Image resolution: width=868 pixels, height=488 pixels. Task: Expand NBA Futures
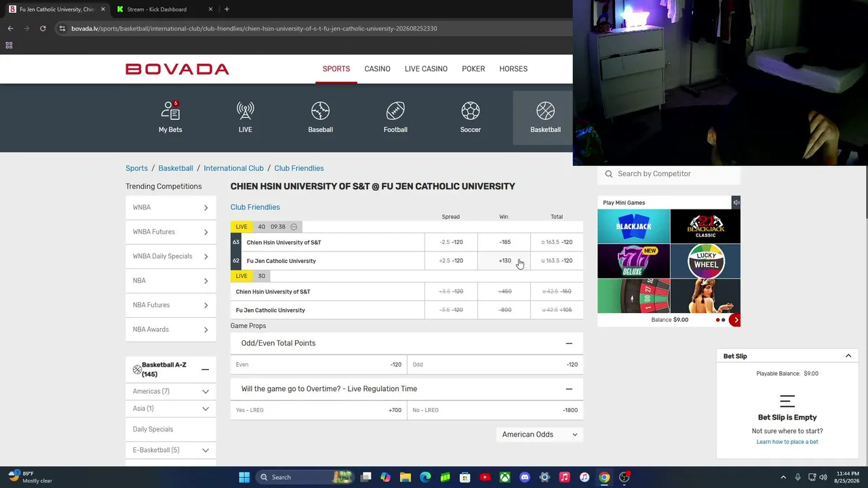click(x=171, y=305)
